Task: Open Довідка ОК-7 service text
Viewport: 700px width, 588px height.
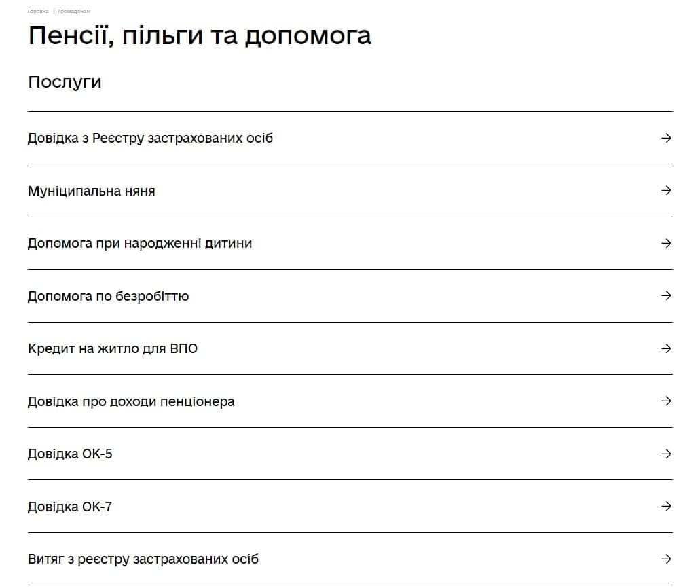Action: pyautogui.click(x=70, y=507)
